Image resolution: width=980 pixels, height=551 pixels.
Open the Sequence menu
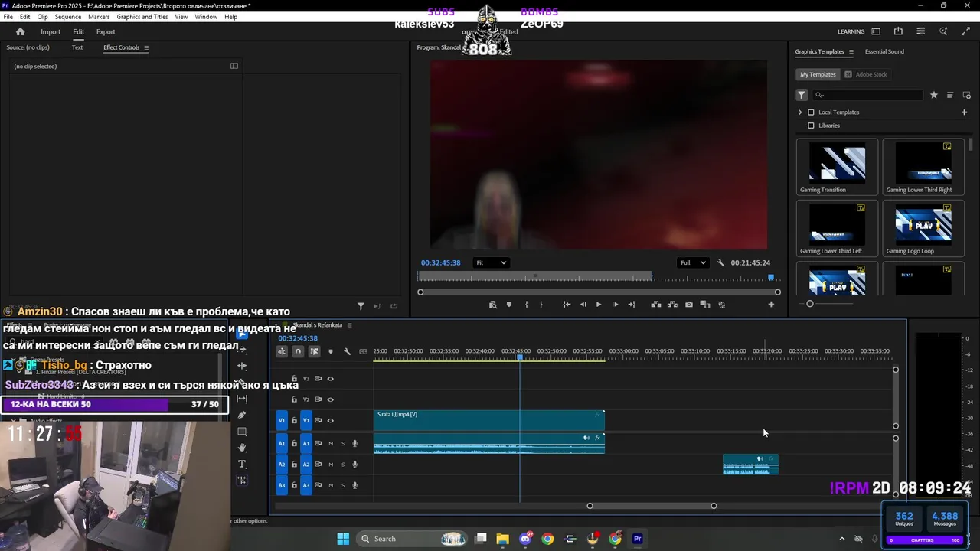[68, 16]
